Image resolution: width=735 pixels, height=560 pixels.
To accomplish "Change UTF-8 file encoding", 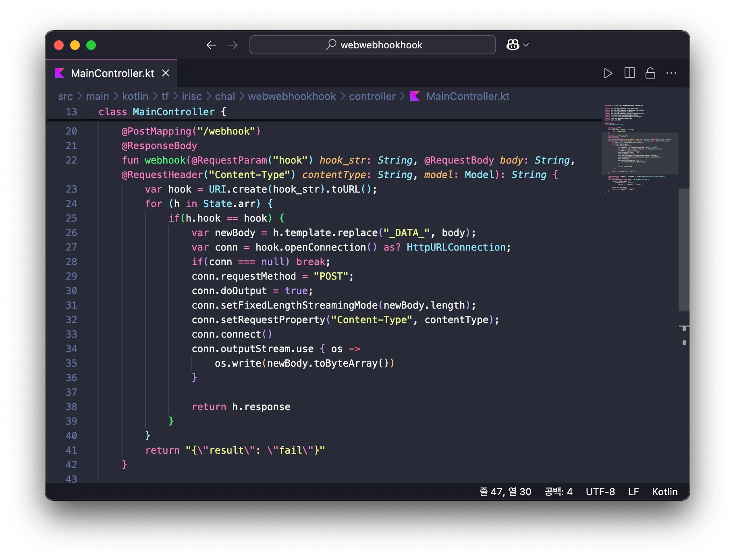I will point(600,492).
